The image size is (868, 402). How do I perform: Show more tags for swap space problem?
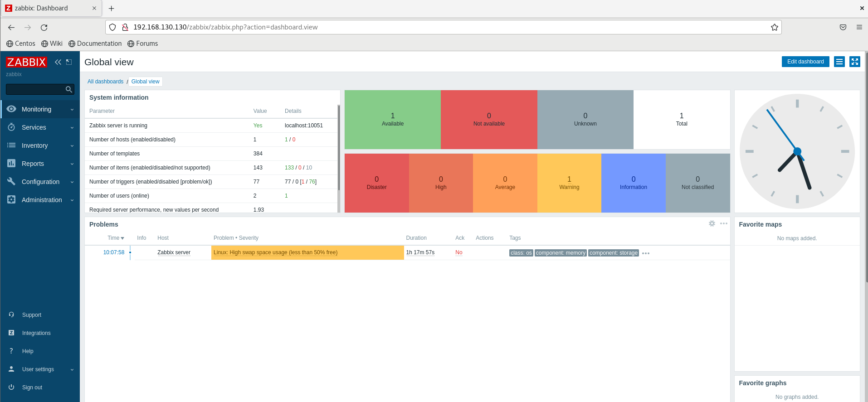[x=646, y=253]
